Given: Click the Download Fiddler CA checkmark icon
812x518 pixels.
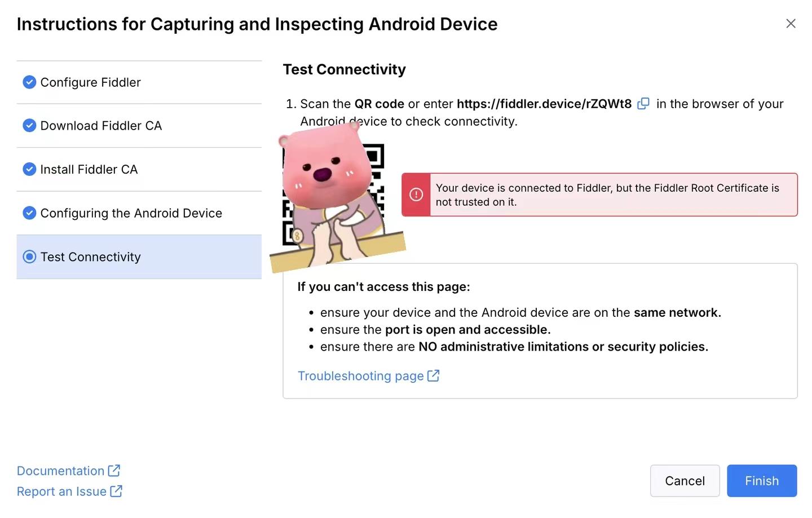Looking at the screenshot, I should pos(29,126).
